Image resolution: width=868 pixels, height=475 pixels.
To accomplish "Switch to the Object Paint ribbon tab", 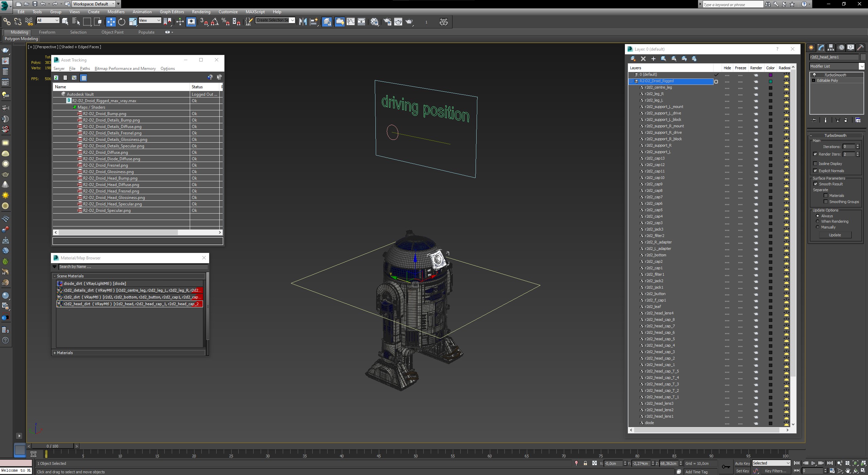I will coord(112,32).
